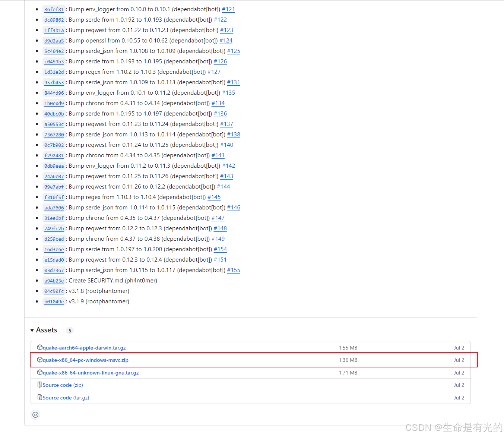Open commit 04c50fc for v3.1.8
The image size is (504, 436).
tap(54, 291)
